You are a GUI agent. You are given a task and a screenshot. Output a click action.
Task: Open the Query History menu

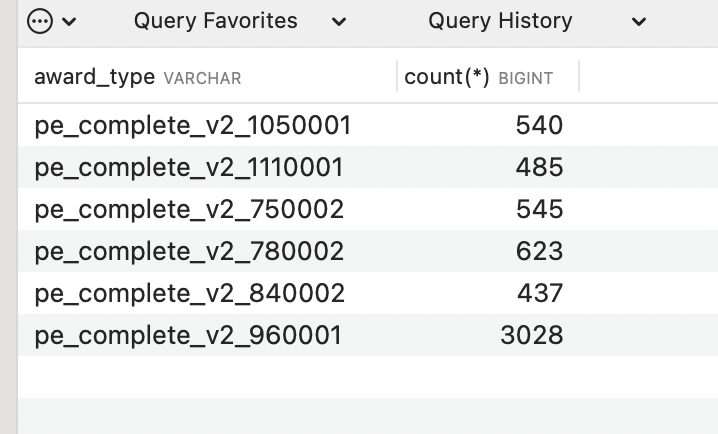[500, 21]
